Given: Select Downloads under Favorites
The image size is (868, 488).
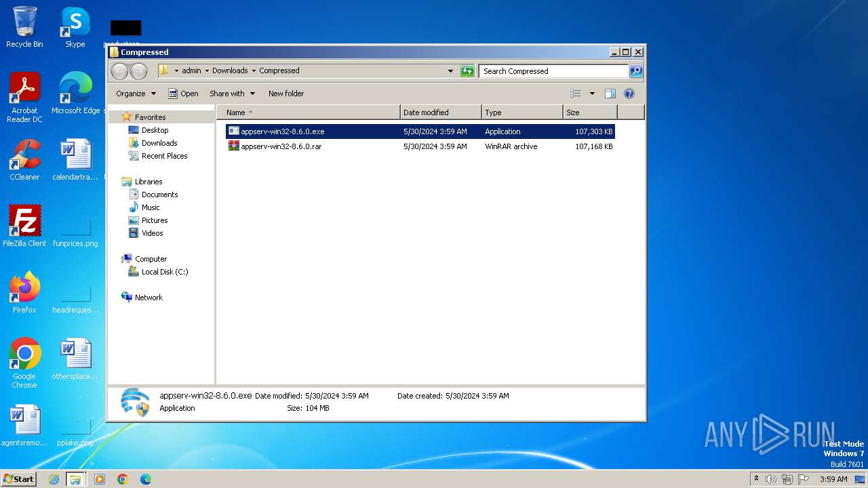Looking at the screenshot, I should (159, 143).
